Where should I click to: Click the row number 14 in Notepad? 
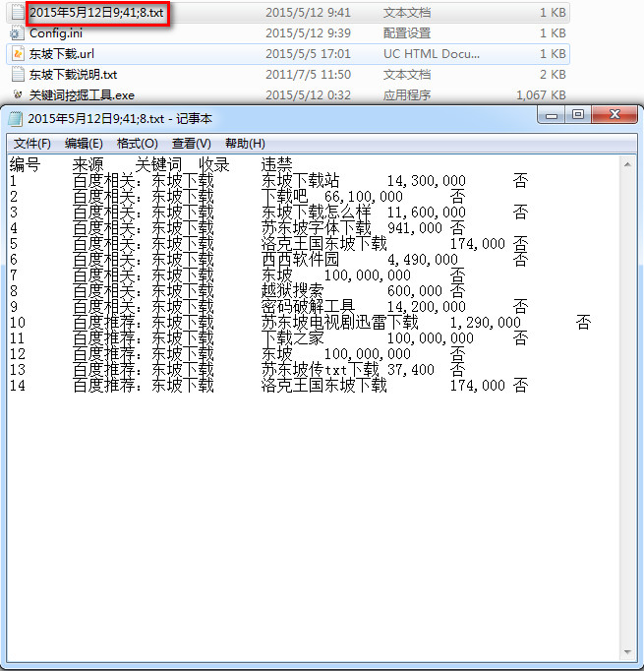(x=18, y=385)
